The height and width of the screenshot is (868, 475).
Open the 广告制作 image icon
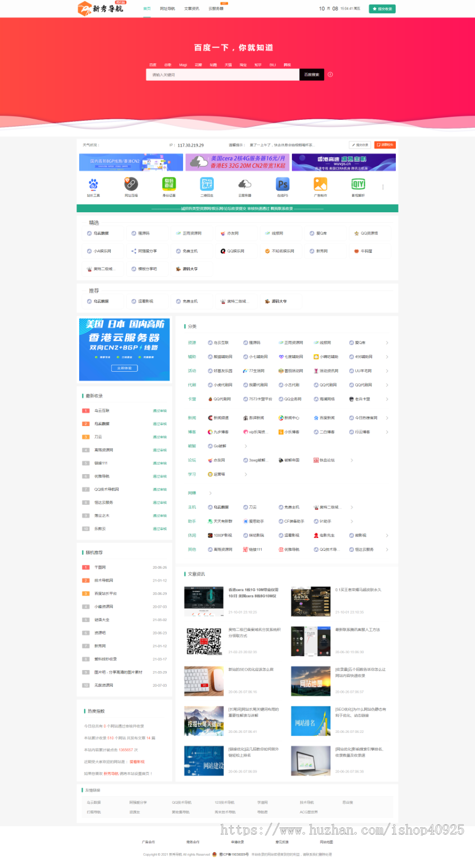pyautogui.click(x=320, y=184)
